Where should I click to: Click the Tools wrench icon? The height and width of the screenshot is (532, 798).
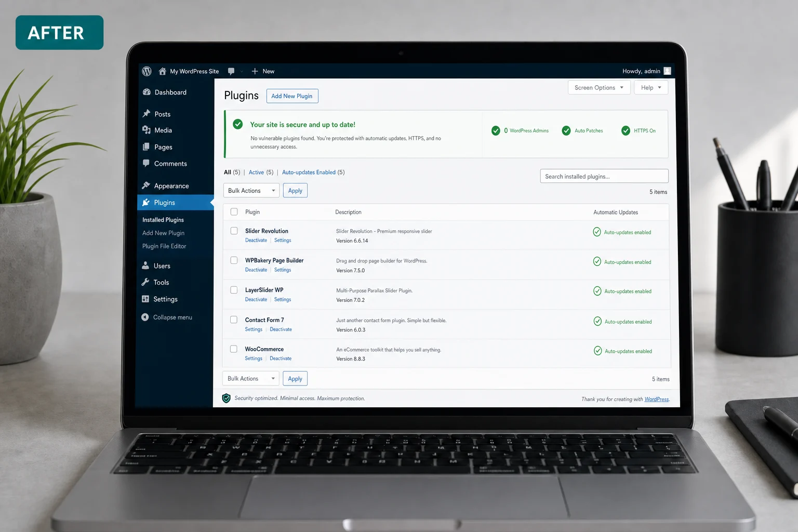pyautogui.click(x=145, y=282)
